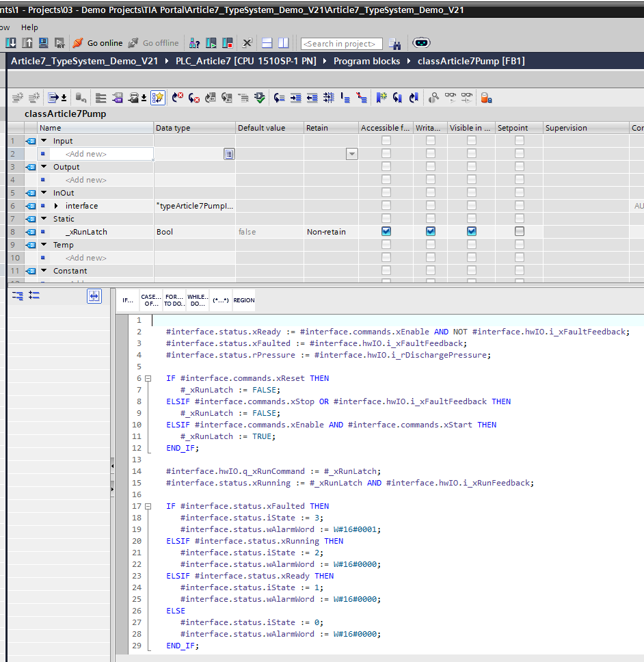644x662 pixels.
Task: Click the outdent text icon
Action: coord(312,98)
